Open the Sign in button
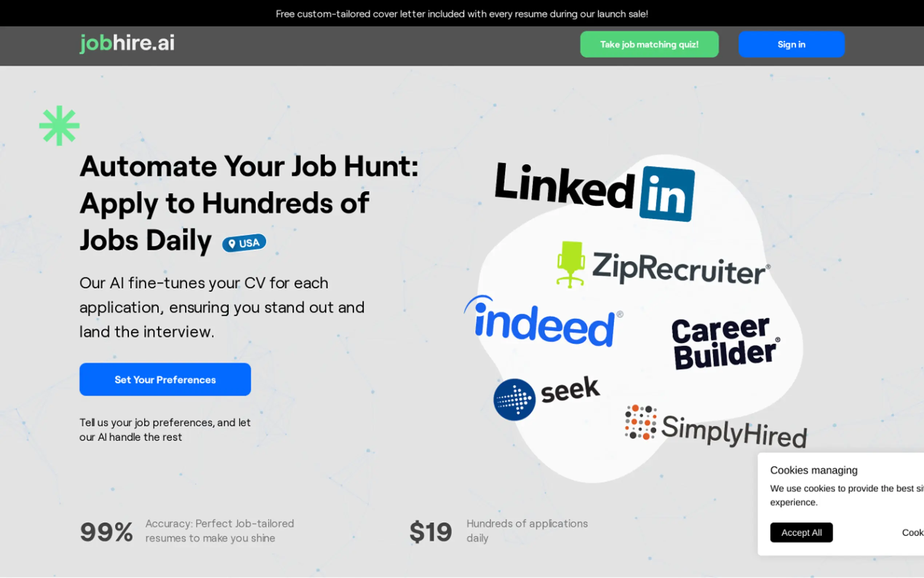This screenshot has width=924, height=578. point(791,44)
